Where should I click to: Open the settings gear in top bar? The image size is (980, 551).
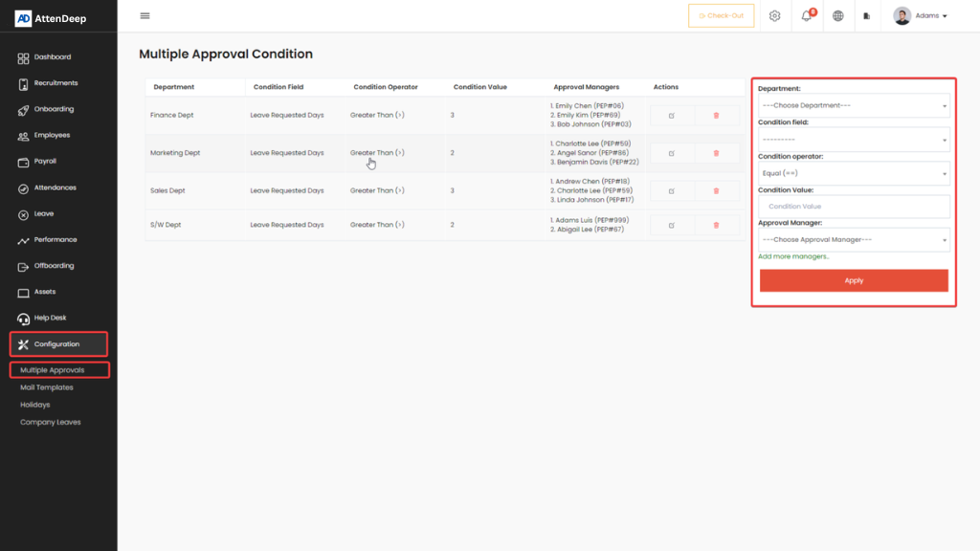pos(774,16)
